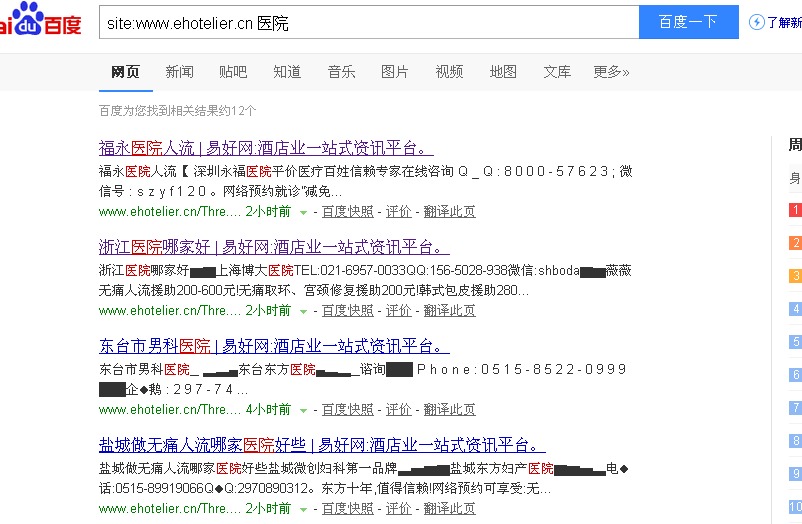Click green URL under 东台市男科医院 result
802x524 pixels.
click(170, 409)
